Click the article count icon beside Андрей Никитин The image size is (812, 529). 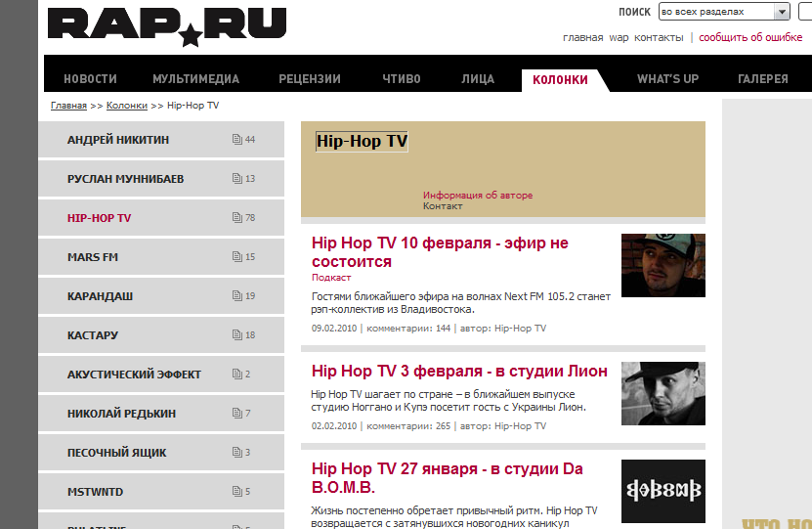[x=237, y=139]
